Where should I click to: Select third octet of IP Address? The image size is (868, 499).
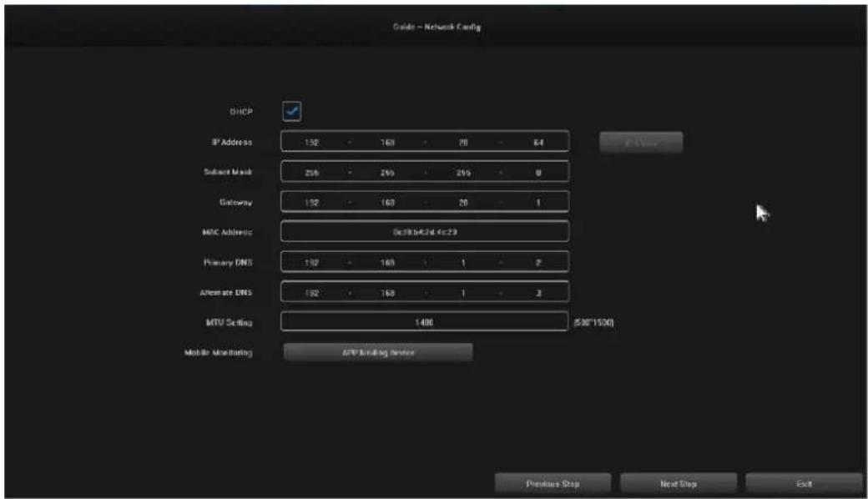463,142
